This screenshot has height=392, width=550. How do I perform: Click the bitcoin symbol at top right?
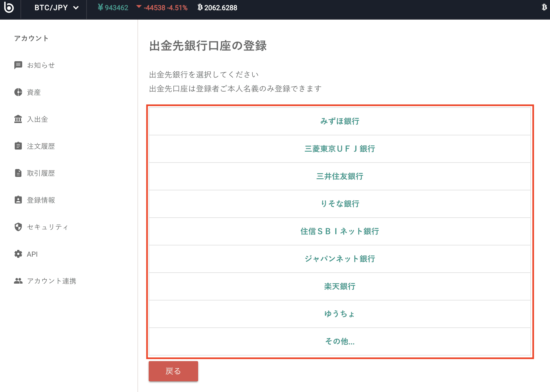[x=544, y=8]
